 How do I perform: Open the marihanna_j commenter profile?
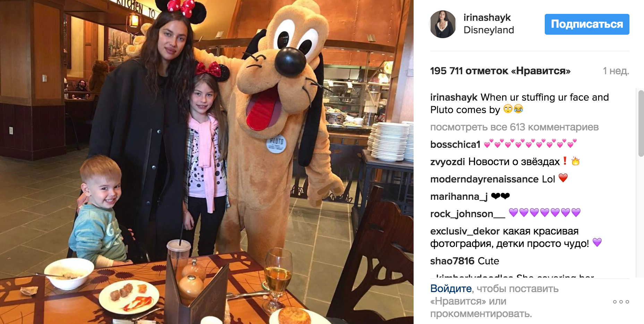pos(459,196)
